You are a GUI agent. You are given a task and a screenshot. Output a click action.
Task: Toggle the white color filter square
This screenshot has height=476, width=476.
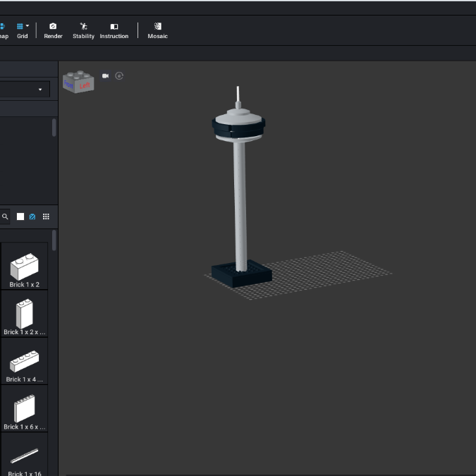20,216
